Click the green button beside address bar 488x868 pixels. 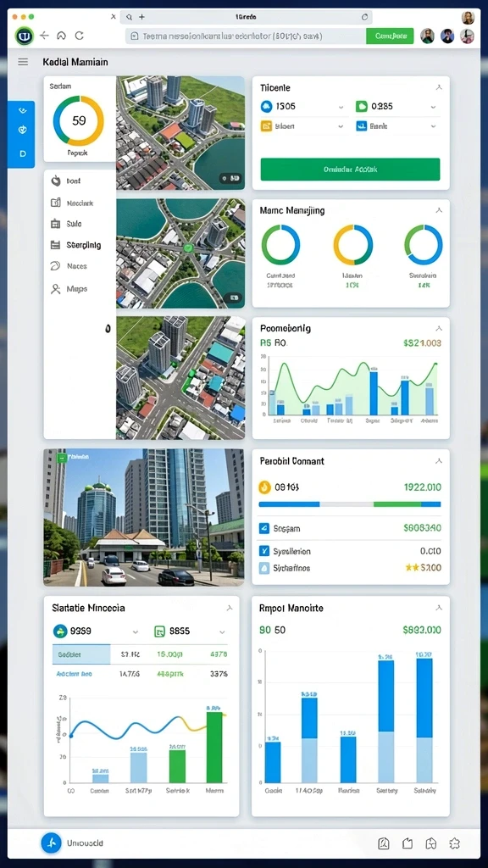click(x=390, y=36)
